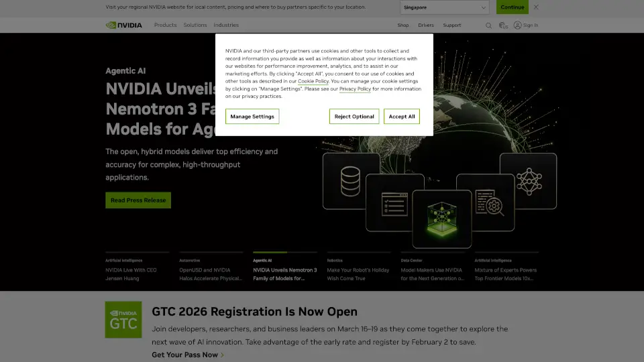The width and height of the screenshot is (644, 362).
Task: Click the neural network icon tile
Action: (528, 180)
